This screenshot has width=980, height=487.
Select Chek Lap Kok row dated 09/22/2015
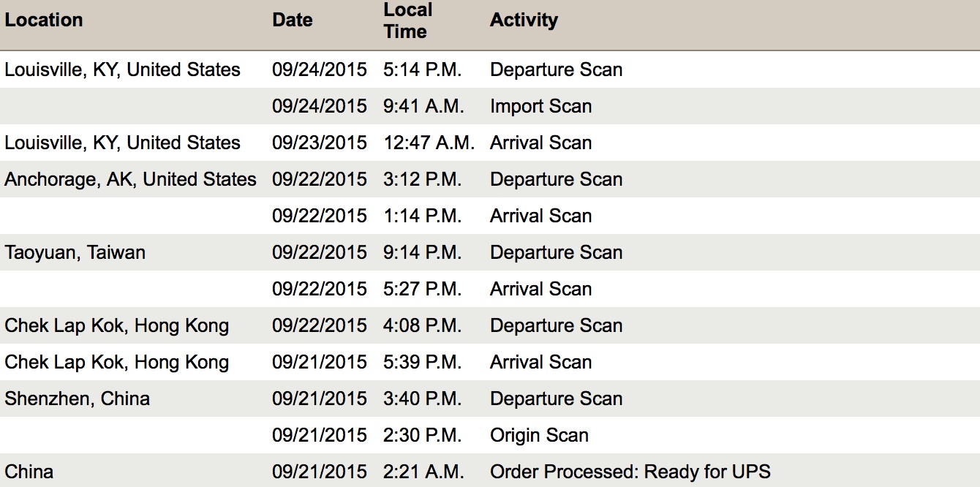tap(116, 325)
